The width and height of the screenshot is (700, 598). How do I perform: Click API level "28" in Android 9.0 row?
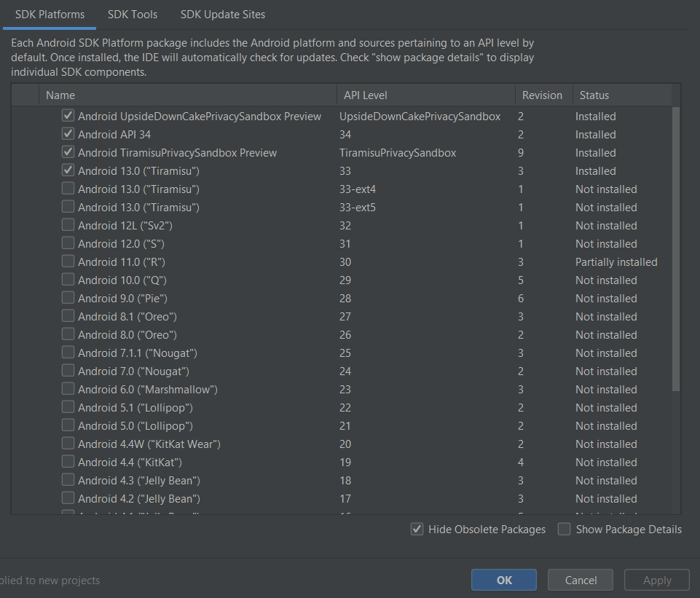coord(345,298)
